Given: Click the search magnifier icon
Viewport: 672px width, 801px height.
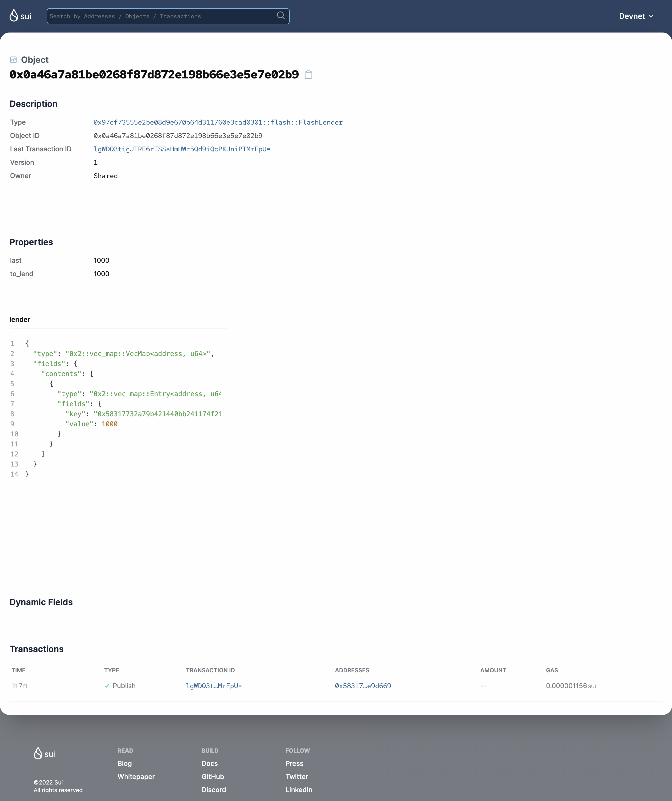Looking at the screenshot, I should 281,16.
